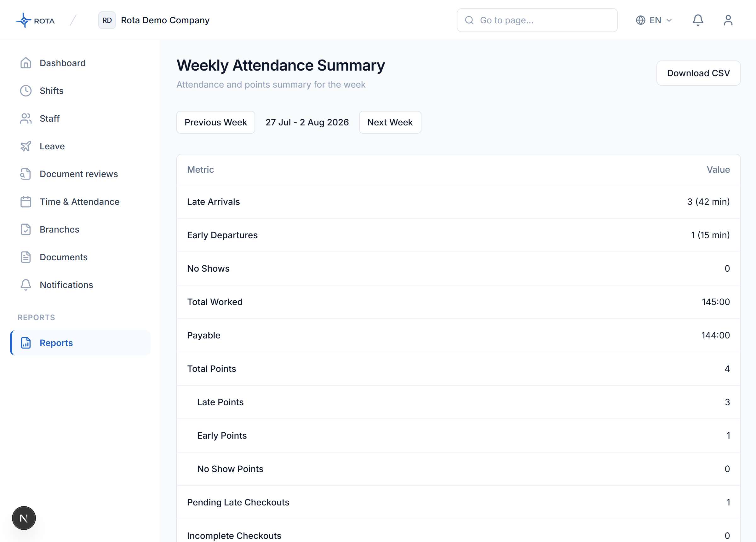Screen dimensions: 756x542
Task: Click the Rota Demo Company name
Action: pyautogui.click(x=165, y=20)
